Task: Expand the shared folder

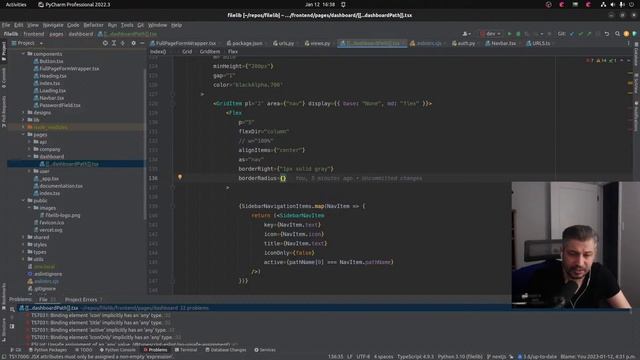Action: point(23,237)
